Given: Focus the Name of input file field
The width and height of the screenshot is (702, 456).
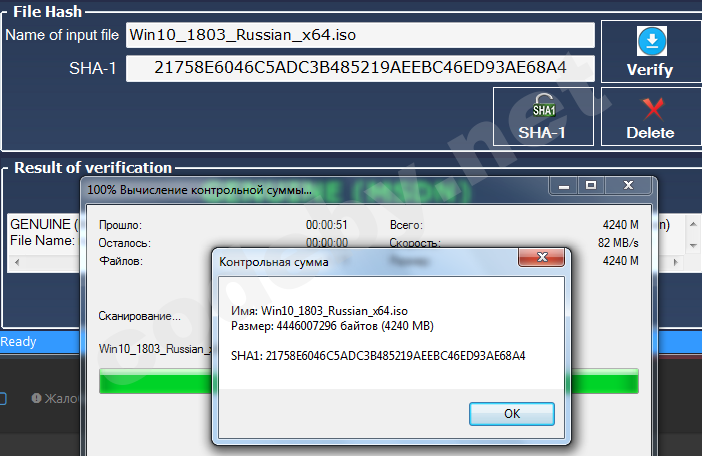Looking at the screenshot, I should click(360, 35).
